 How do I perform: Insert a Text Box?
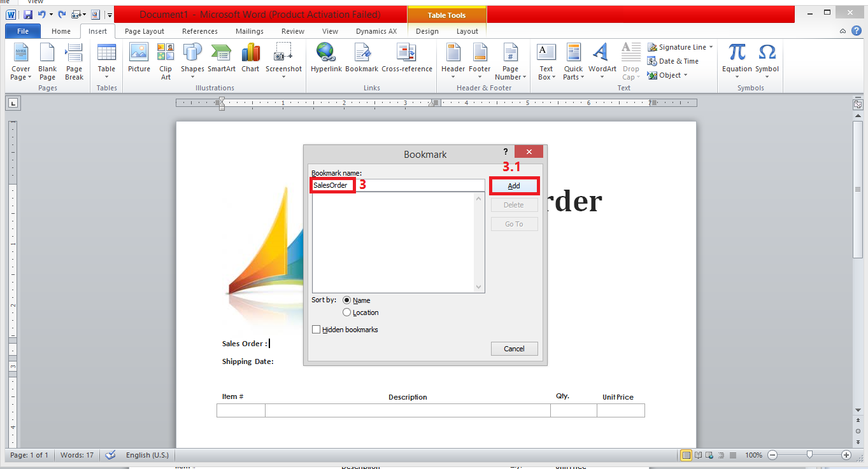[x=546, y=62]
